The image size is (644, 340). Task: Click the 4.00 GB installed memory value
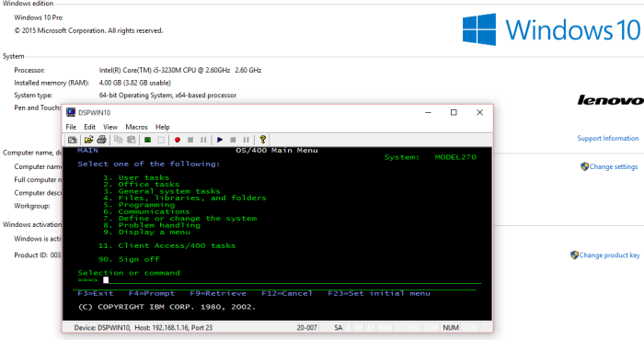(134, 83)
